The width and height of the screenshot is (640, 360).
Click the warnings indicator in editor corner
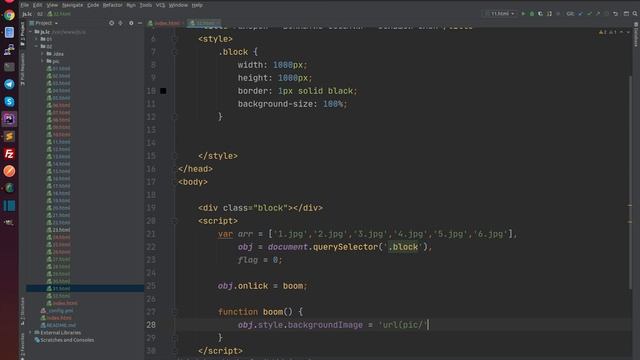pyautogui.click(x=608, y=32)
